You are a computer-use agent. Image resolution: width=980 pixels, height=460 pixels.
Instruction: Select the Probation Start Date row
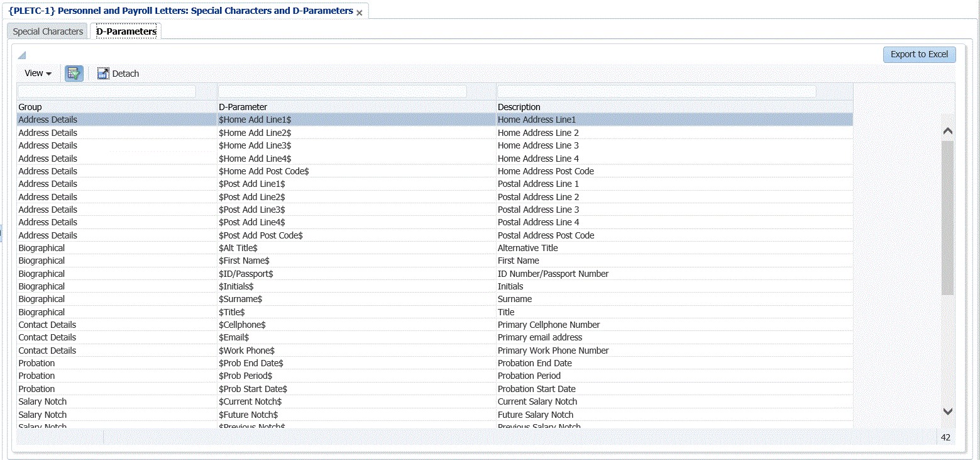point(536,389)
